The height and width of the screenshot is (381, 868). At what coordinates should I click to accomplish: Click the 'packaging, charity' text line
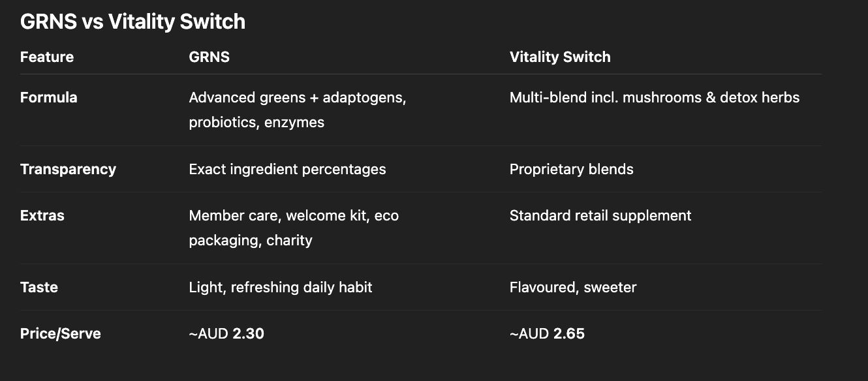251,241
